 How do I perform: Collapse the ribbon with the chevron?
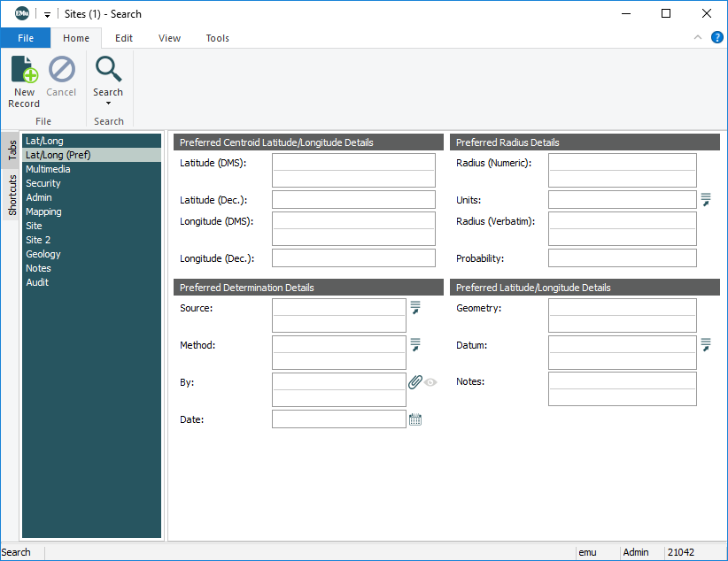point(698,38)
